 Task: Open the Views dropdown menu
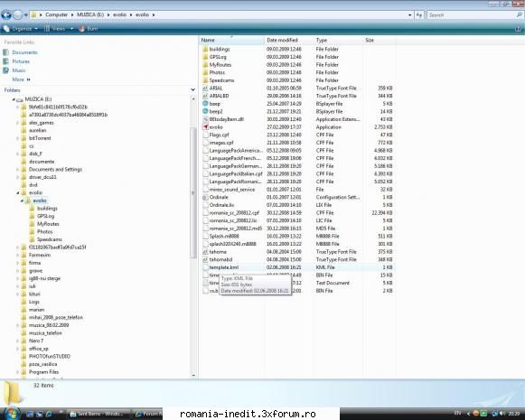58,29
